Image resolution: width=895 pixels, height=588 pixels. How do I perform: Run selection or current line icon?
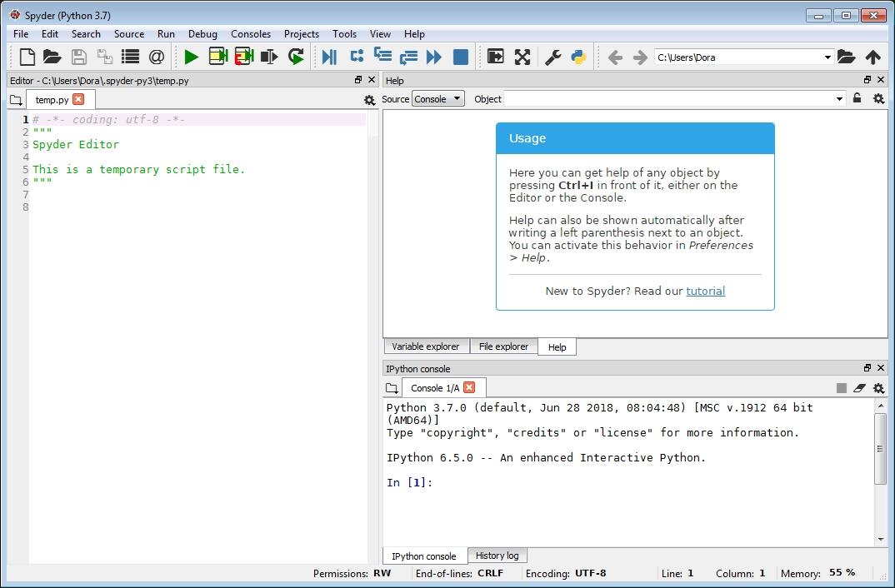coord(269,57)
